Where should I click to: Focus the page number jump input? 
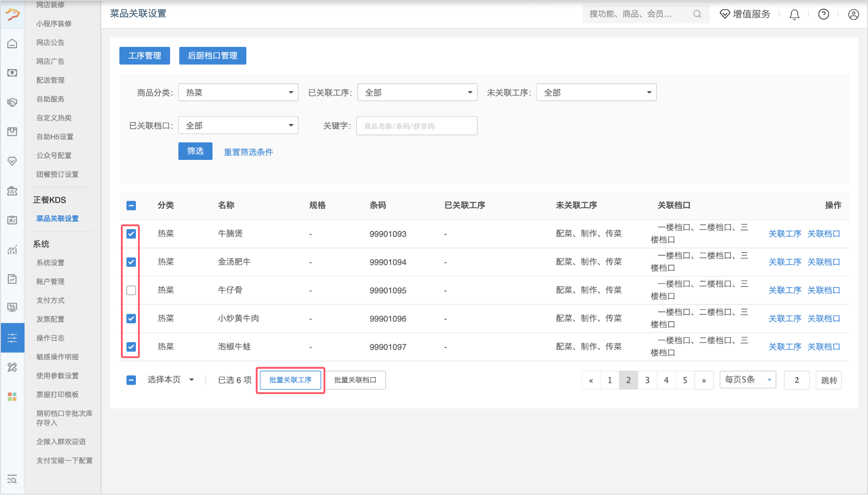point(797,380)
